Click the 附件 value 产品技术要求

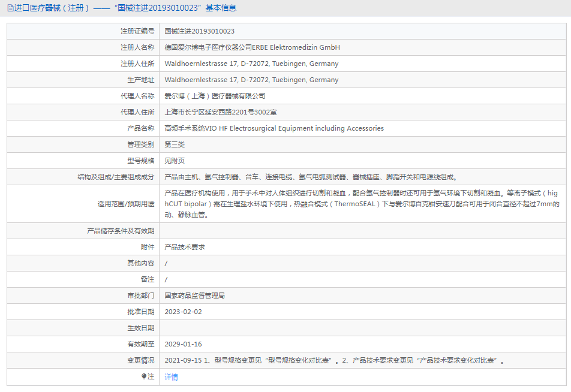185,247
